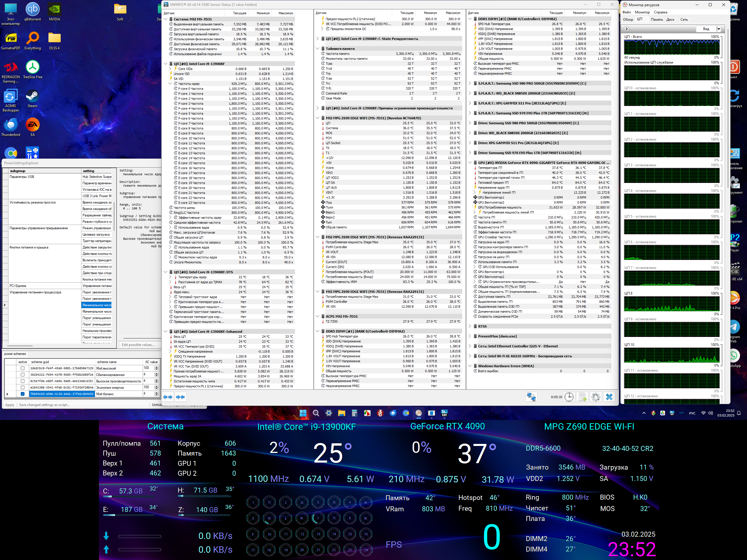Increase AC value stepper for 'Мой высокий'
This screenshot has width=747, height=560.
coord(157,367)
